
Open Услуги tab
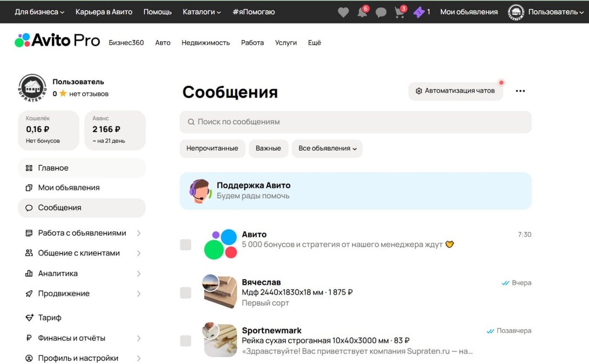point(286,43)
